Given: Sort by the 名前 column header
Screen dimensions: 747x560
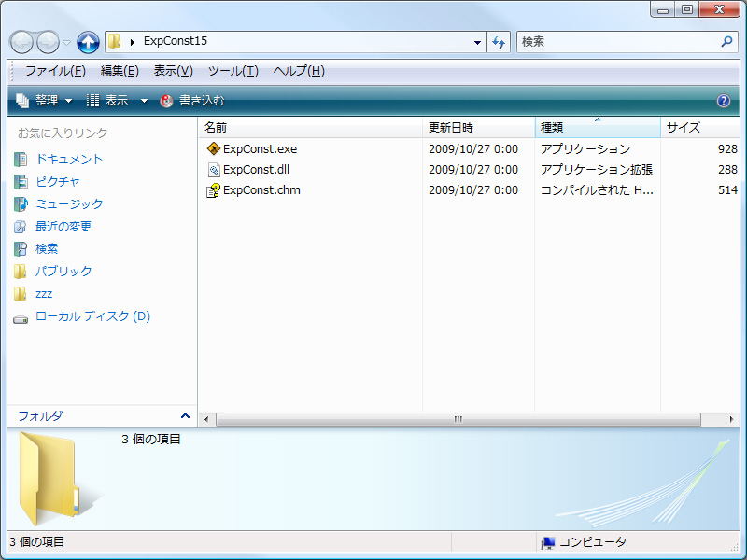Looking at the screenshot, I should (x=310, y=127).
